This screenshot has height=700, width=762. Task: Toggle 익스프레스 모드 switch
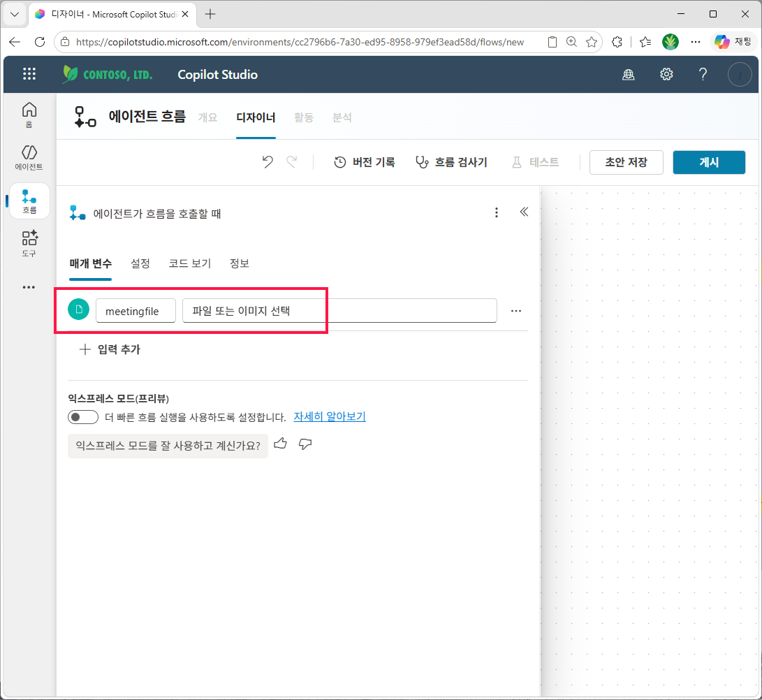coord(83,417)
